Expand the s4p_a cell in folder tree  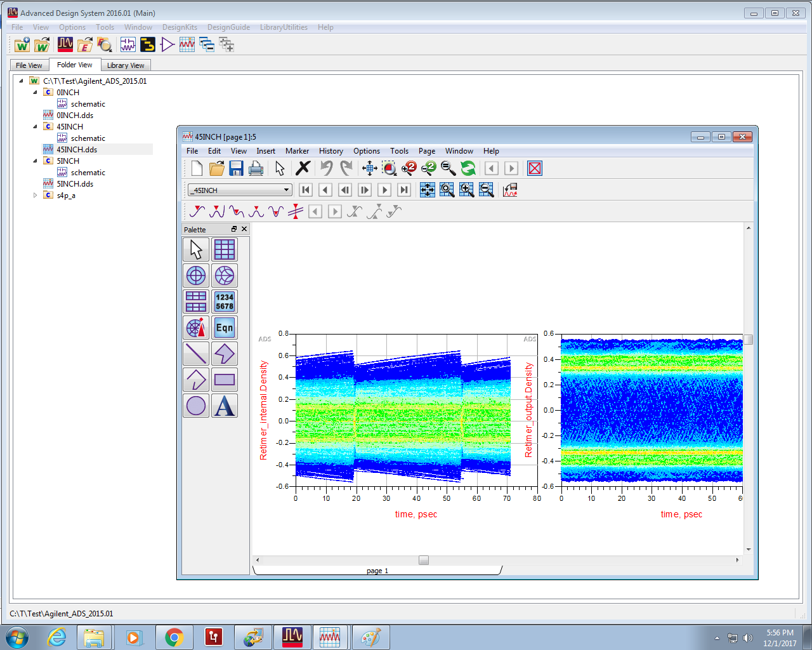point(36,195)
